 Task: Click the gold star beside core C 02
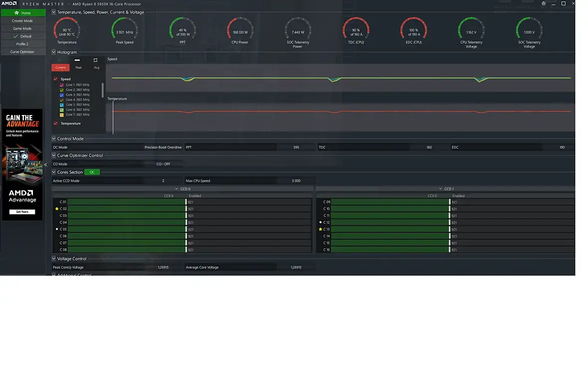57,209
